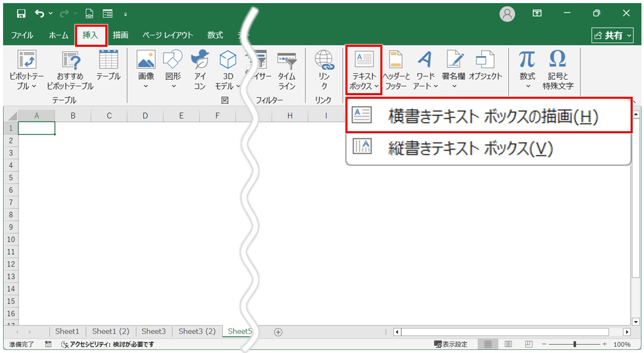Viewport: 644px width, 353px height.
Task: Switch to the Sheet3 (2) tab
Action: 197,331
